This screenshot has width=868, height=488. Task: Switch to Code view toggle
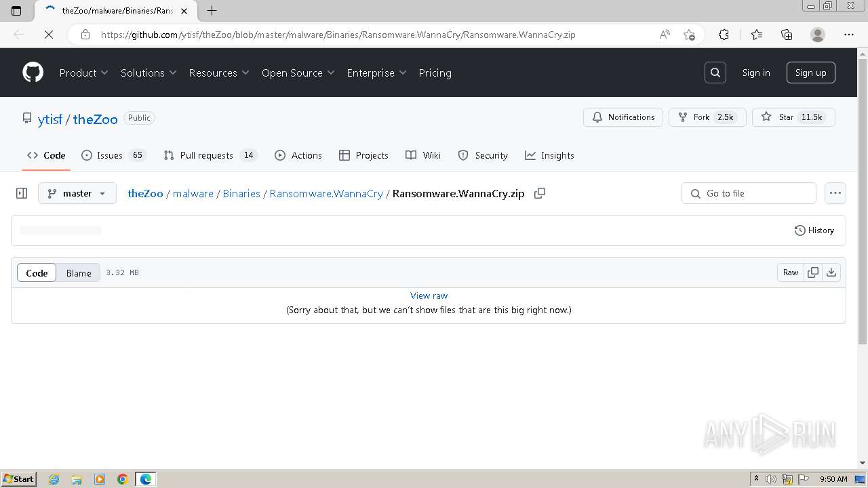pos(37,272)
